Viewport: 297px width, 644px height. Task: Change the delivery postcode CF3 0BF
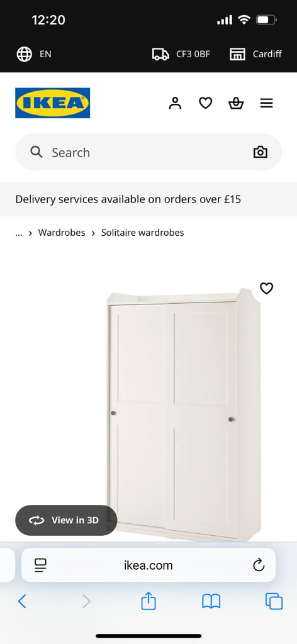(x=181, y=54)
